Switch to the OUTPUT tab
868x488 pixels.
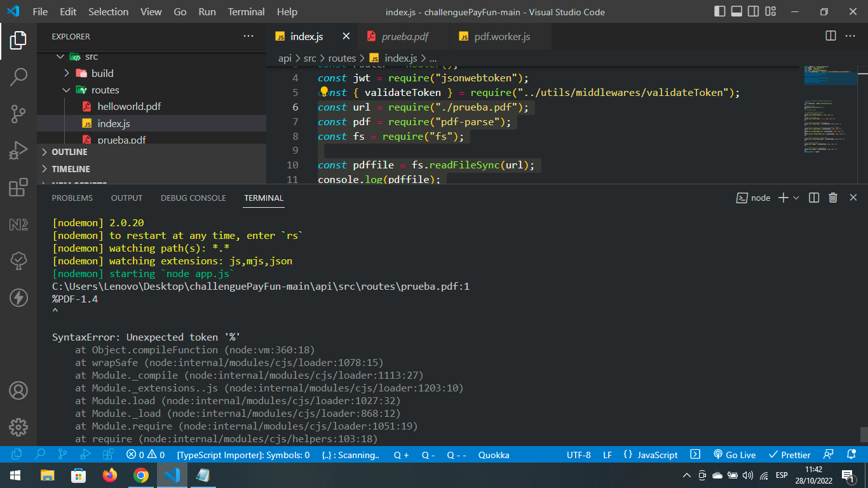coord(126,198)
